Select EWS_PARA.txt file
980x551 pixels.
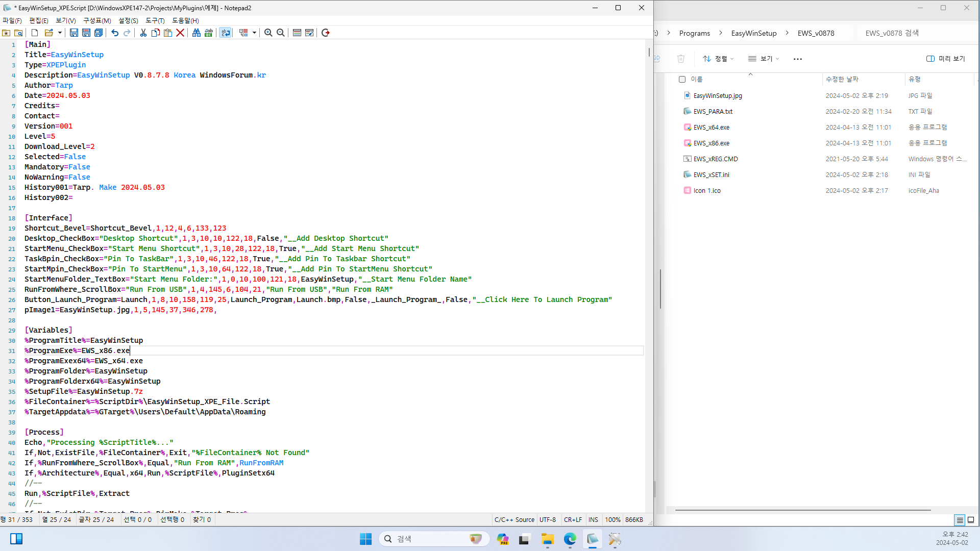click(713, 112)
